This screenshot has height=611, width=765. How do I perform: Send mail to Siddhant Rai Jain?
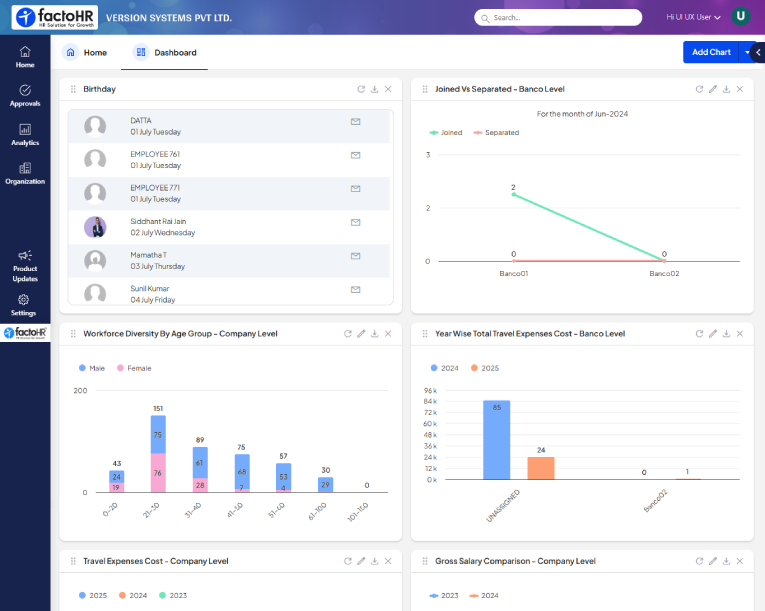coord(355,222)
